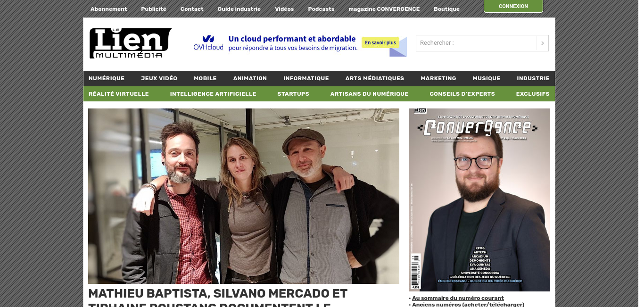Screen dimensions: 644x307
Task: Open the Podcasts top menu link
Action: coord(321,9)
